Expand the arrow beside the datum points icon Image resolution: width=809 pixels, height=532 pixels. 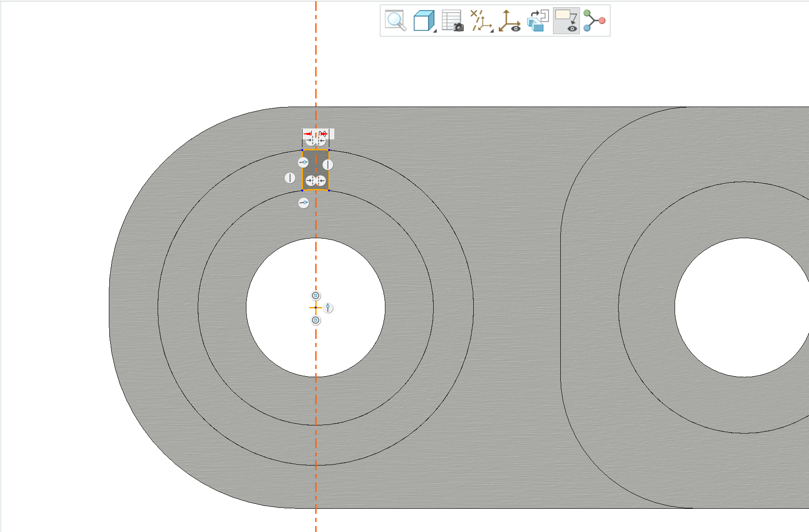[x=492, y=31]
